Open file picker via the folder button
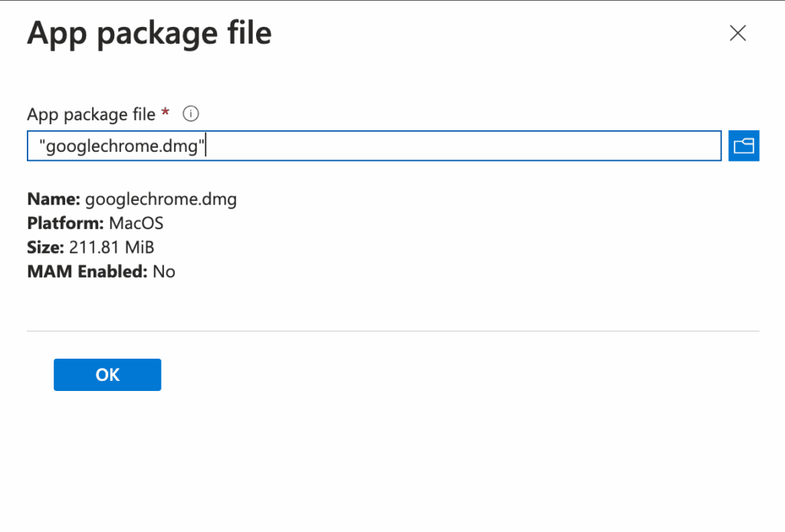The height and width of the screenshot is (532, 785). [743, 146]
